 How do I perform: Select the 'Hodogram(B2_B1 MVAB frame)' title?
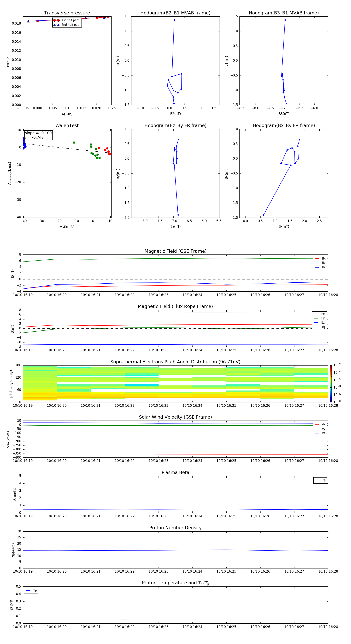pos(175,13)
